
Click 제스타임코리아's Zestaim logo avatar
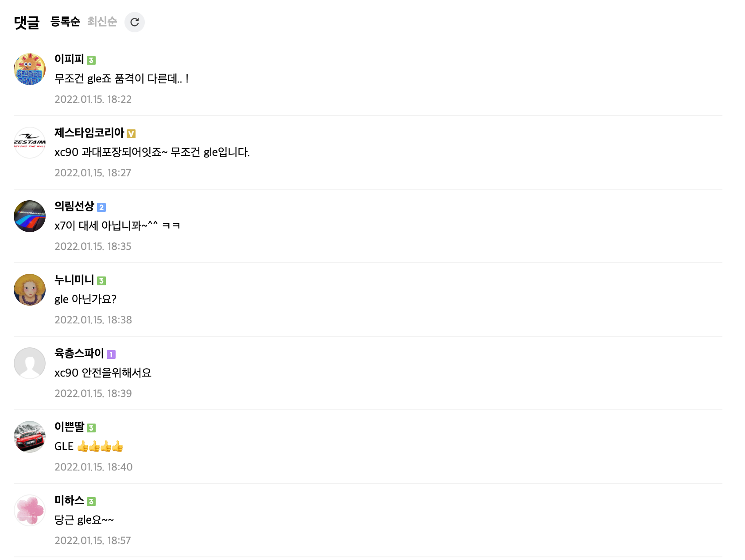30,143
